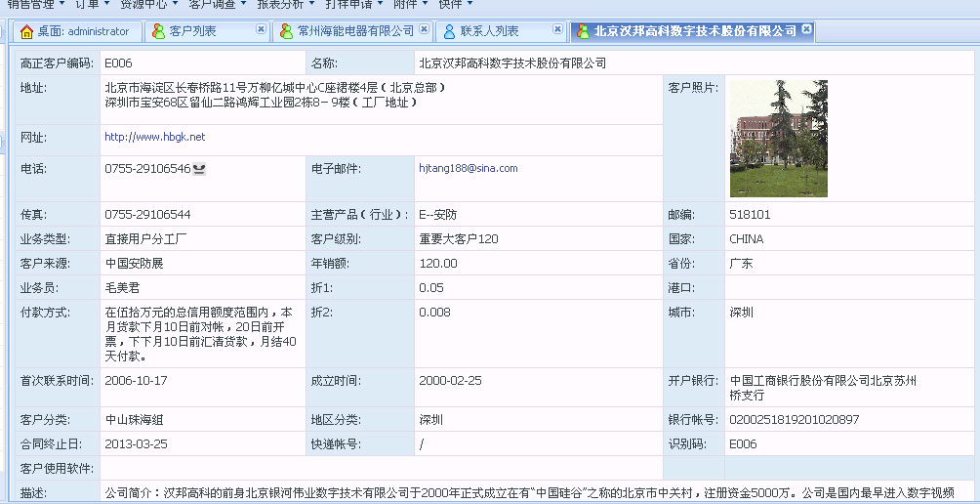Close the 联系人列表 tab
Image resolution: width=980 pixels, height=504 pixels.
click(x=557, y=28)
